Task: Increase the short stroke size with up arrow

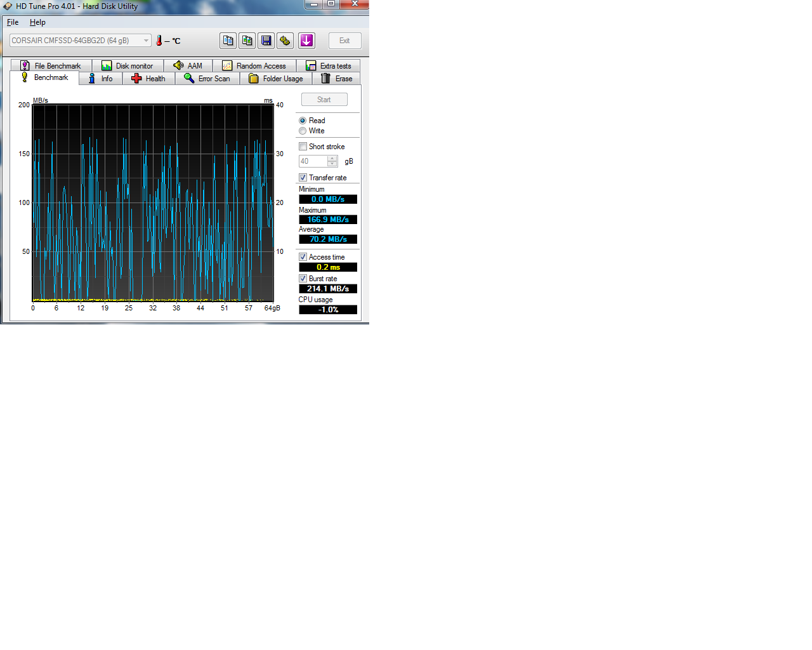Action: click(x=332, y=158)
